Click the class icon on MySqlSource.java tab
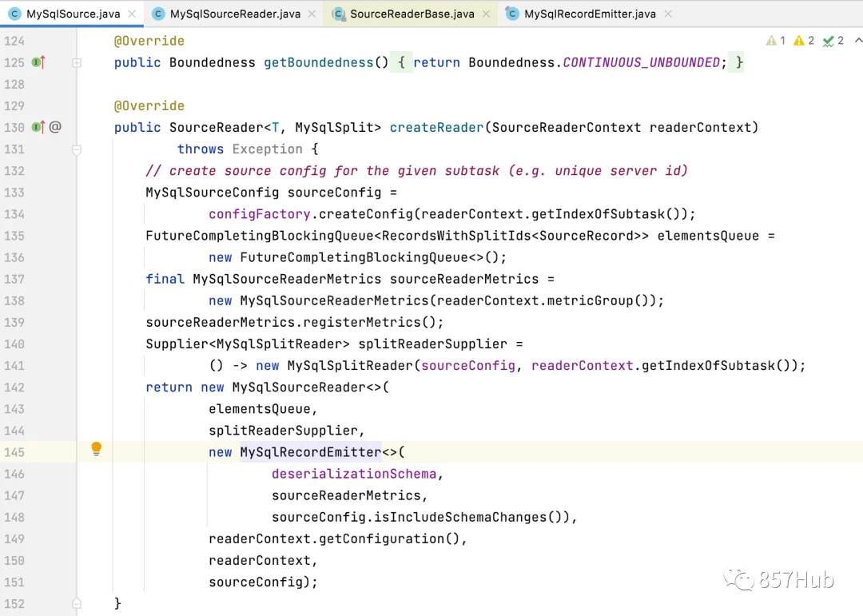The width and height of the screenshot is (863, 616). pyautogui.click(x=15, y=14)
